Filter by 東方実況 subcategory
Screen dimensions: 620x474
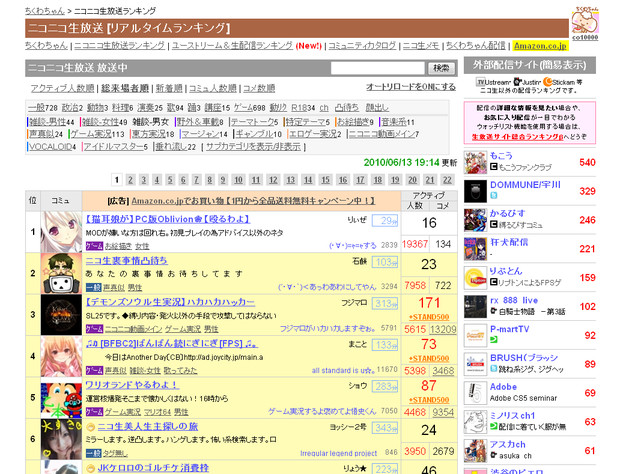[x=148, y=134]
